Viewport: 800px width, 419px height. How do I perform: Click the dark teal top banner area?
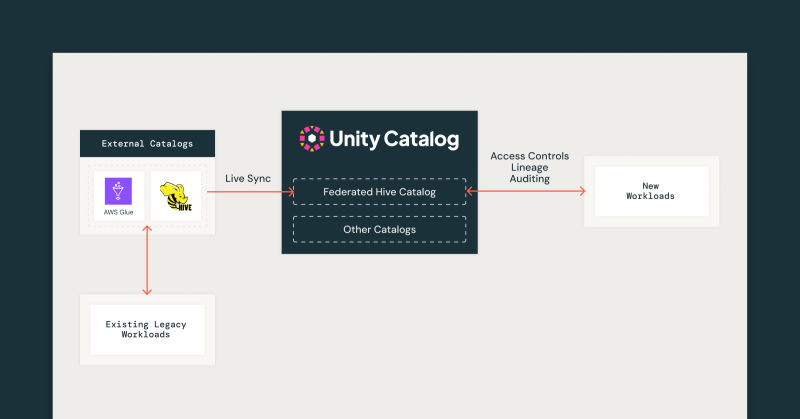400,25
